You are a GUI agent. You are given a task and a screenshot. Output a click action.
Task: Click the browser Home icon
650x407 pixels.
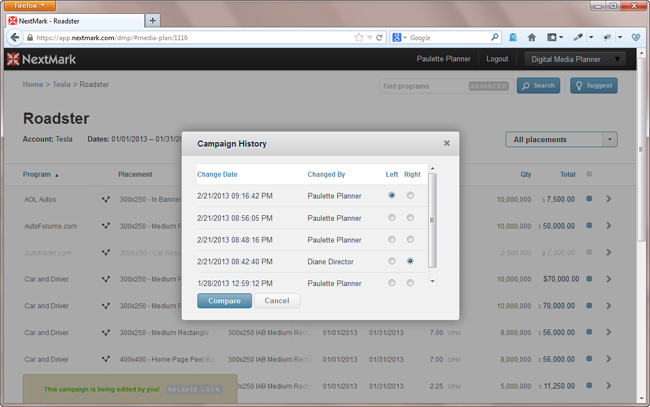click(532, 38)
